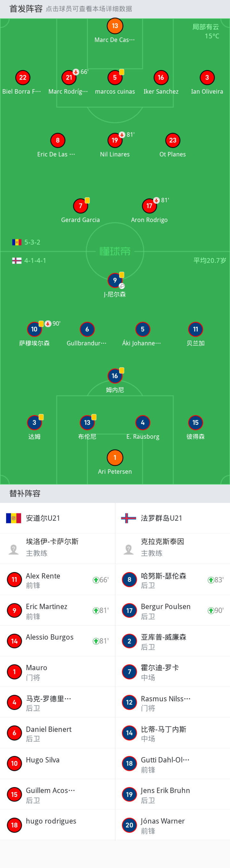Screen dimensions: 230x868
Task: Open coach 埃洛伊-卡萨尔斯 avatar
Action: pyautogui.click(x=13, y=549)
